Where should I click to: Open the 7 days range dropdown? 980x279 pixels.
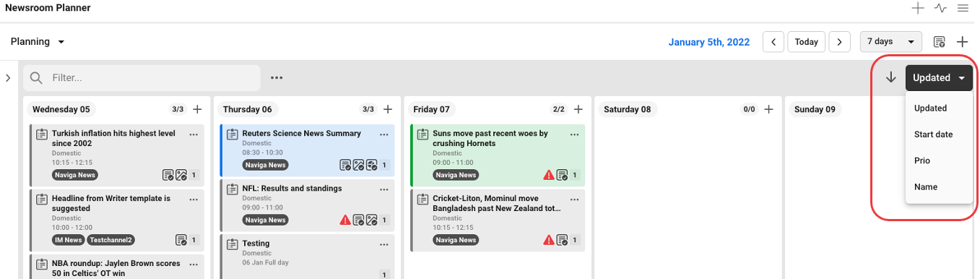891,42
